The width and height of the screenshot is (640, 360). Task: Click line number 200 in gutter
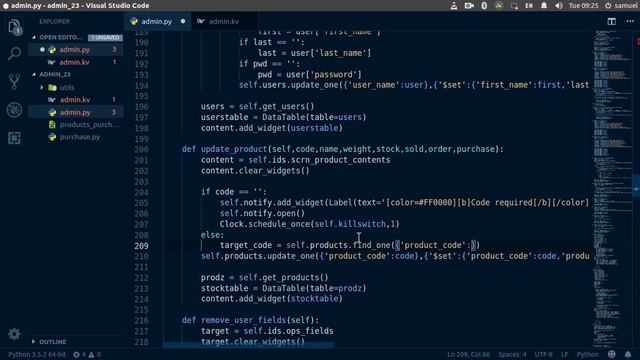pyautogui.click(x=141, y=149)
